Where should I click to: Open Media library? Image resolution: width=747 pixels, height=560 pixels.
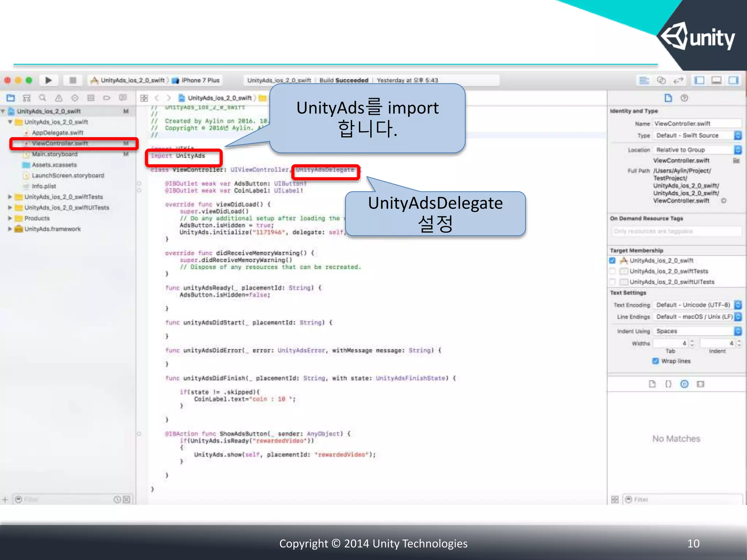click(700, 384)
